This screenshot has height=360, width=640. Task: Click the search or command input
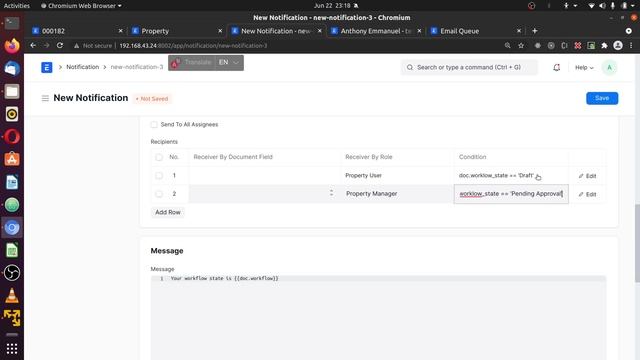click(x=469, y=67)
